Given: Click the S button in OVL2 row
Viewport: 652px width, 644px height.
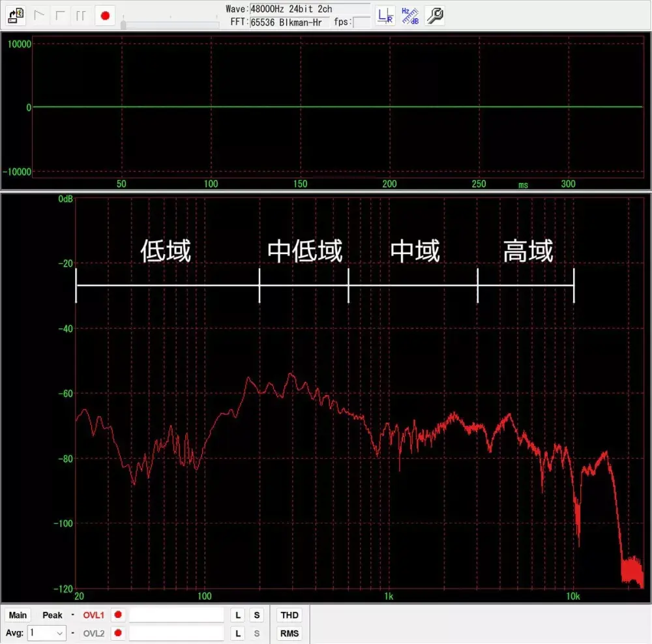Looking at the screenshot, I should [x=256, y=634].
